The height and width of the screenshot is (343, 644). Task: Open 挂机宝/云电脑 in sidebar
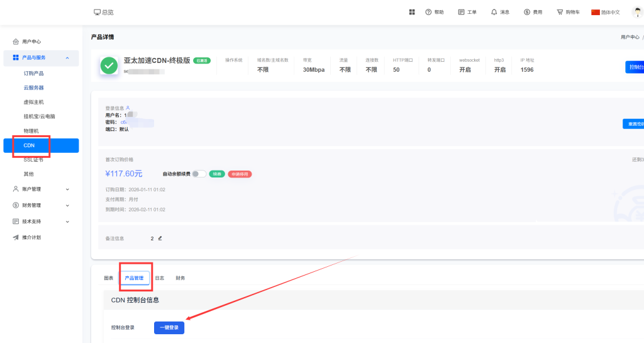click(x=40, y=116)
